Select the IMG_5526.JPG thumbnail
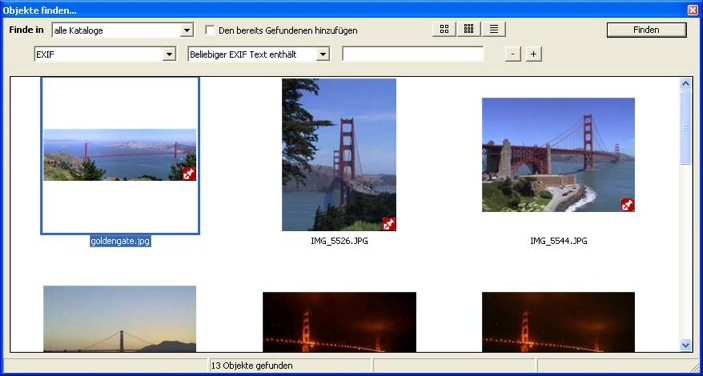 [339, 155]
